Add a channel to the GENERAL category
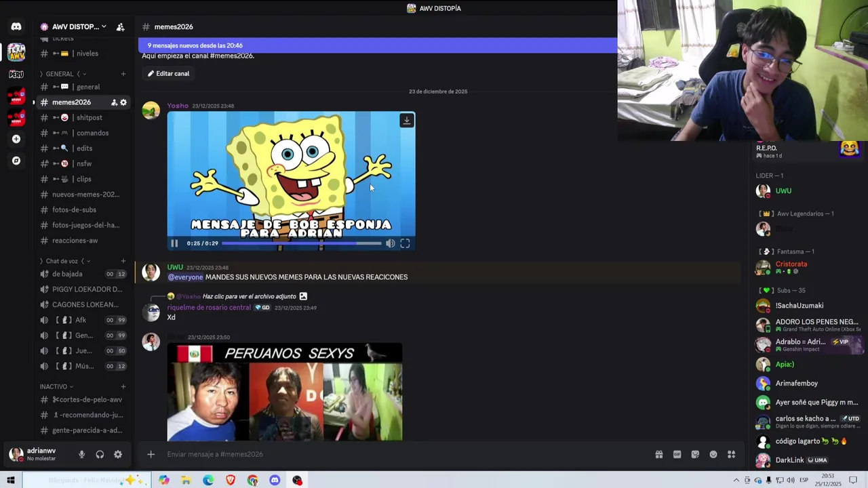 point(123,74)
